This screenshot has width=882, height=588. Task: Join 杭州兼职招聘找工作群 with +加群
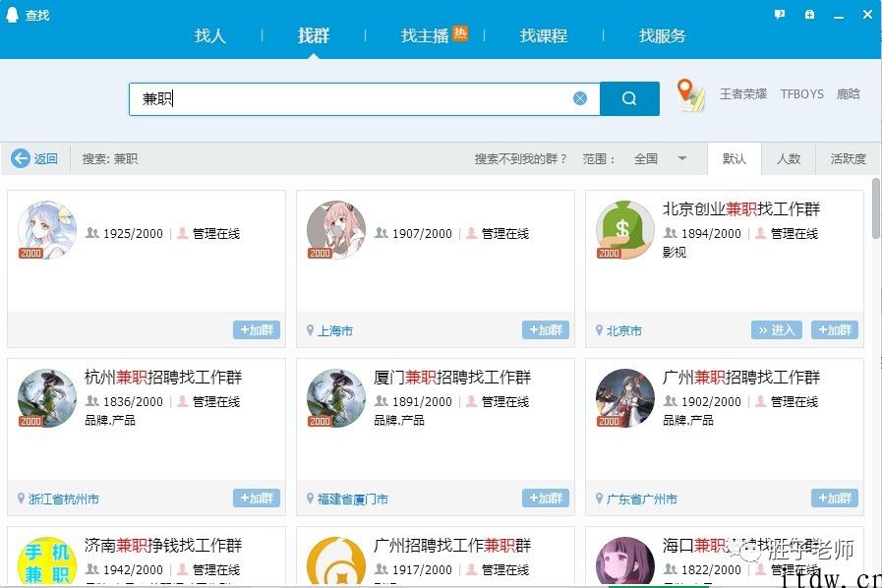[257, 498]
